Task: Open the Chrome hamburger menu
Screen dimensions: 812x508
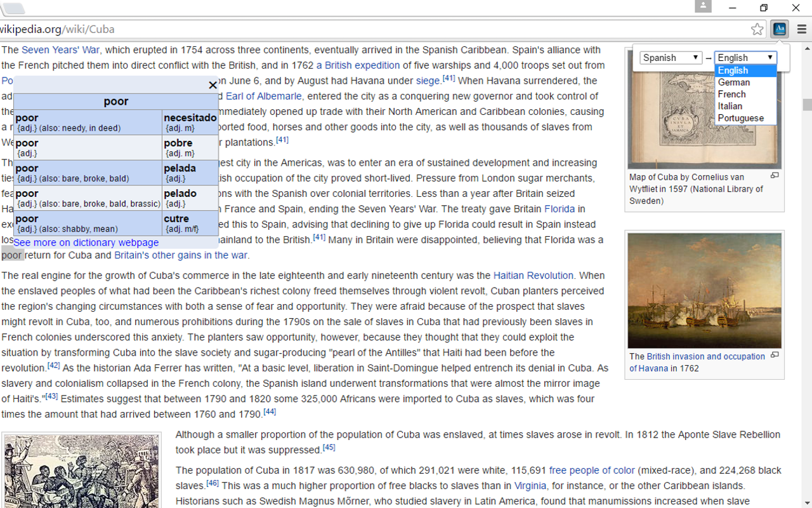Action: (x=802, y=29)
